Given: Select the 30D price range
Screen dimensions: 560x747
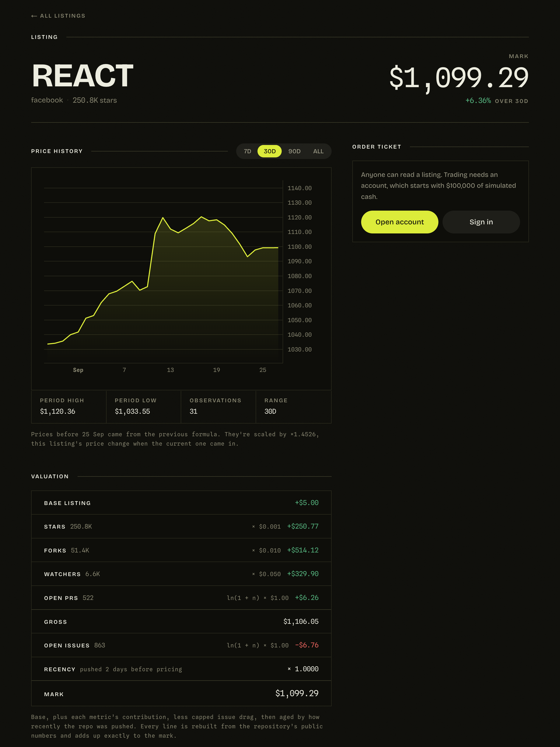Looking at the screenshot, I should pyautogui.click(x=269, y=151).
